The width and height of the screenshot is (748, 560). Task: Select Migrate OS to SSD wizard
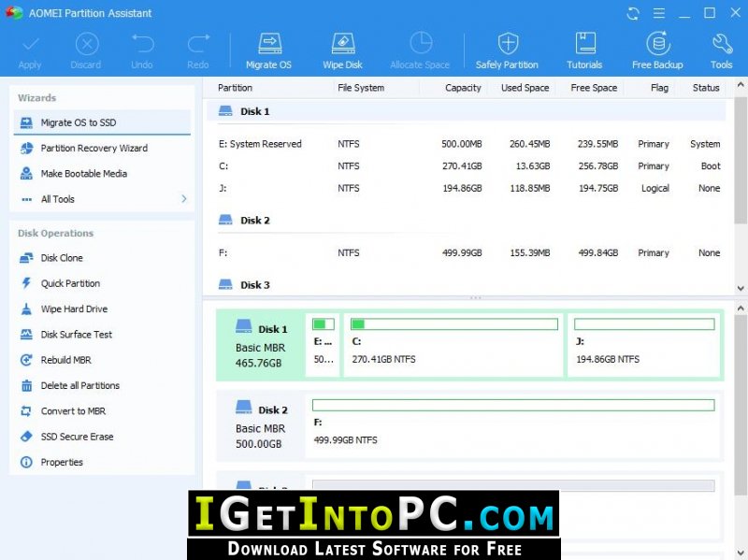(102, 122)
